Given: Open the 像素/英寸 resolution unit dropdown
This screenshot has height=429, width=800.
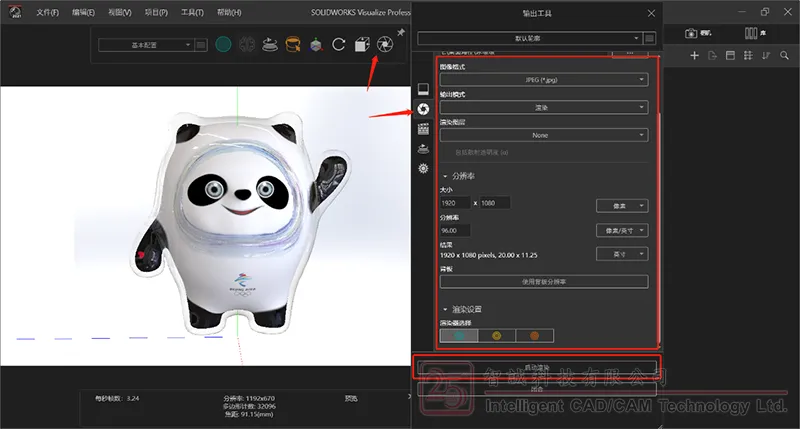Looking at the screenshot, I should click(622, 231).
